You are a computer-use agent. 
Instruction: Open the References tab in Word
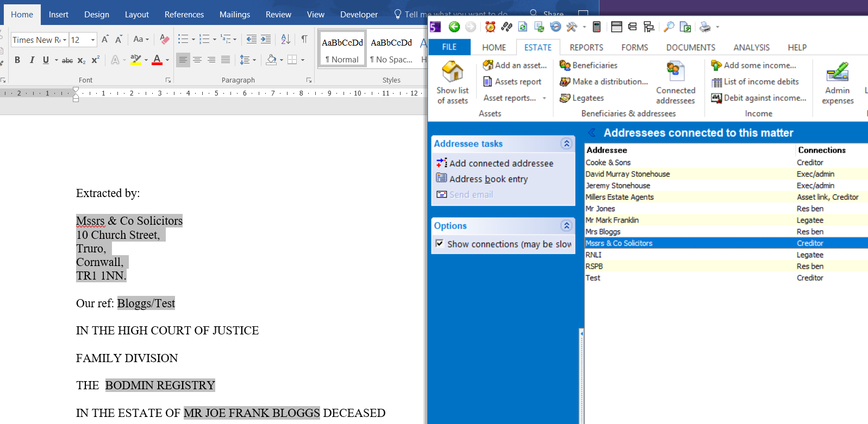coord(184,15)
